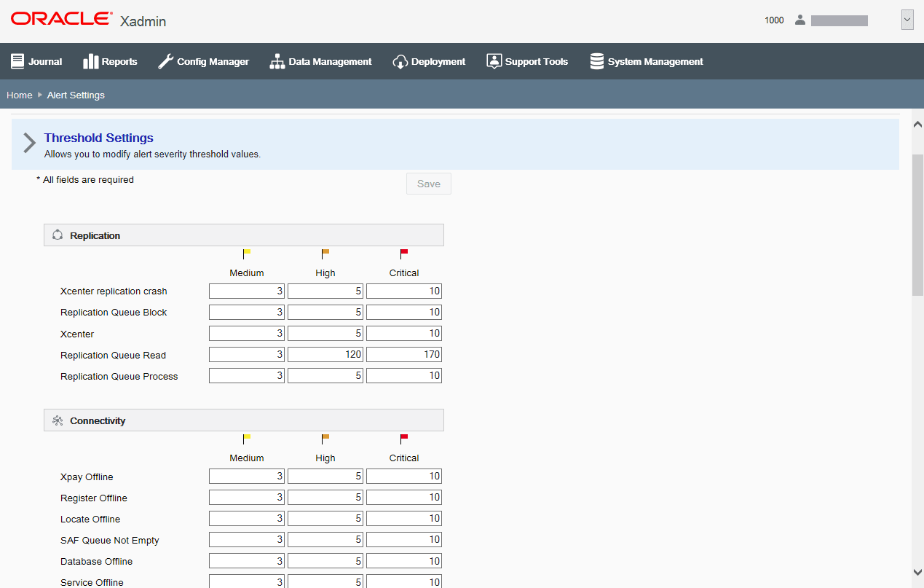Click the breadcrumb arrow after Home
924x588 pixels.
click(40, 95)
